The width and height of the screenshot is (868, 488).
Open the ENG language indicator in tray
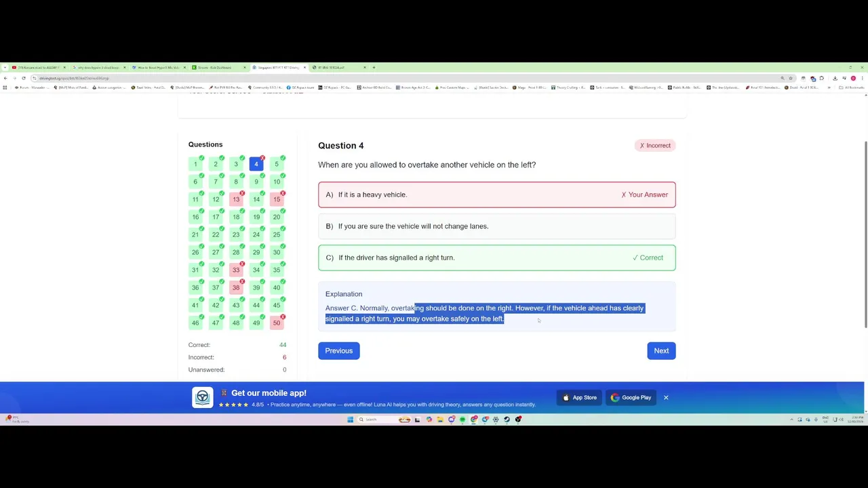click(x=825, y=420)
